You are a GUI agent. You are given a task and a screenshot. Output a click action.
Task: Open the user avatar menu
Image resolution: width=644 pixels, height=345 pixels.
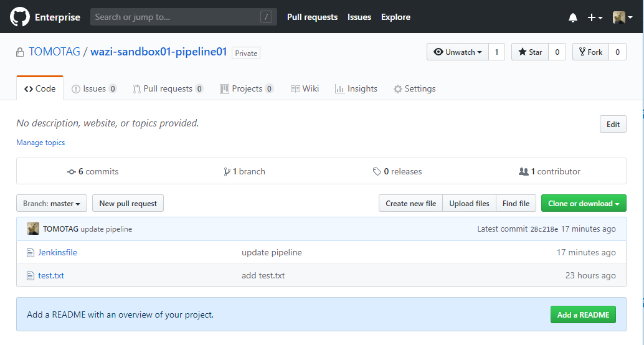click(x=622, y=17)
